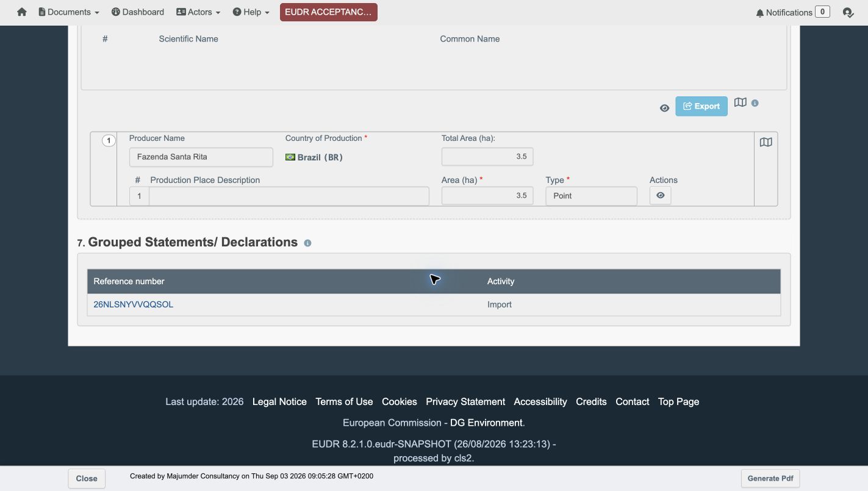This screenshot has height=491, width=868.
Task: Open reference number 26NLSNYVVQQSOL
Action: click(134, 304)
